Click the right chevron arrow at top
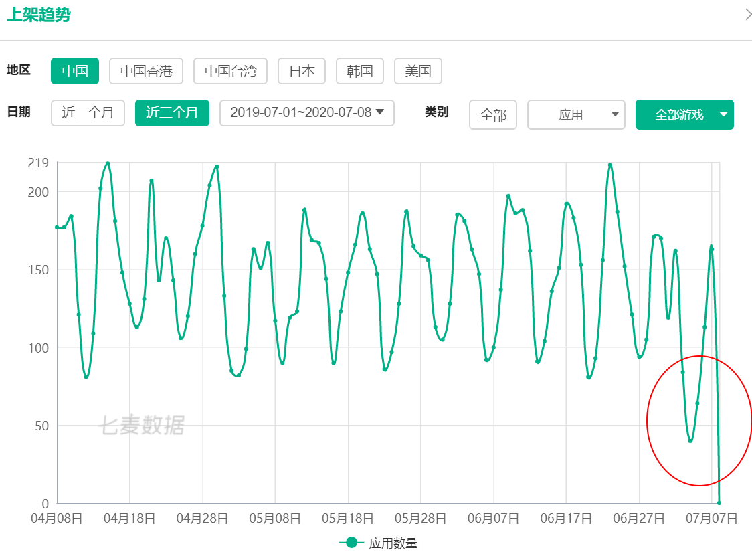This screenshot has width=752, height=560. pos(747,14)
